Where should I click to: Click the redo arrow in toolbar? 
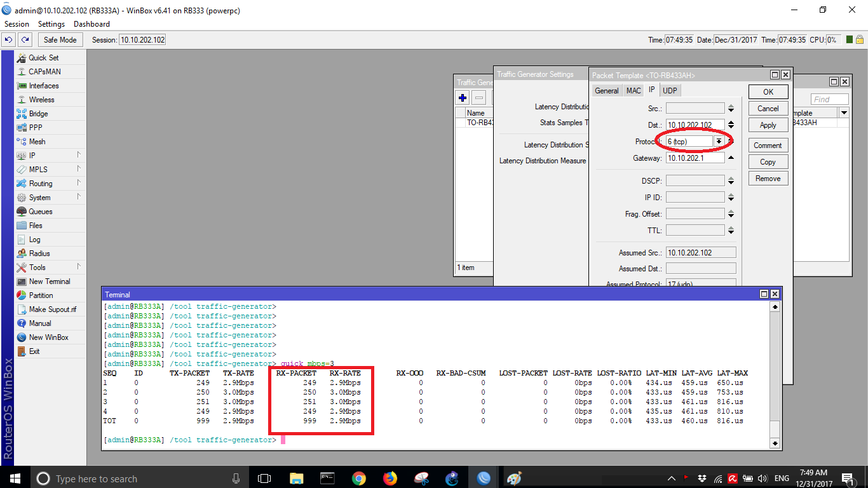[25, 40]
